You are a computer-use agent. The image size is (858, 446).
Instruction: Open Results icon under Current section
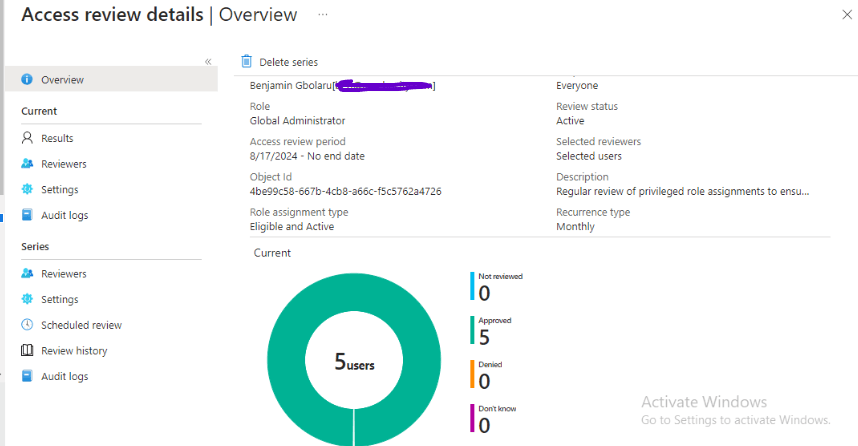coord(27,138)
